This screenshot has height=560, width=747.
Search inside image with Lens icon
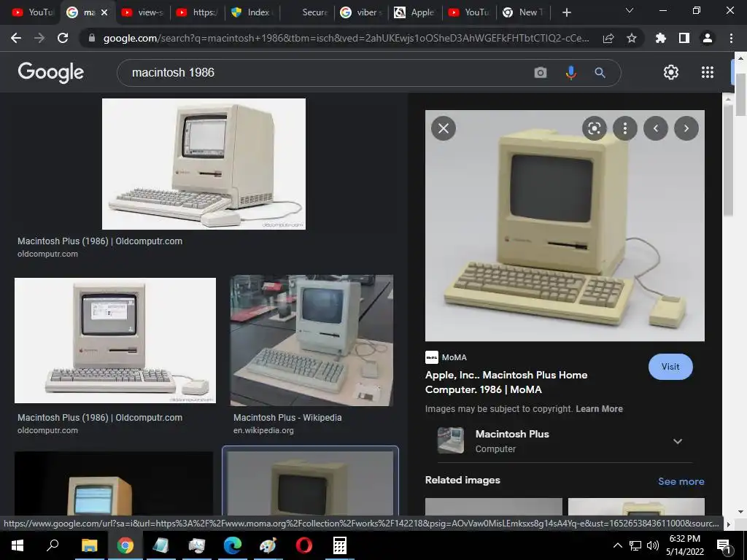[594, 128]
